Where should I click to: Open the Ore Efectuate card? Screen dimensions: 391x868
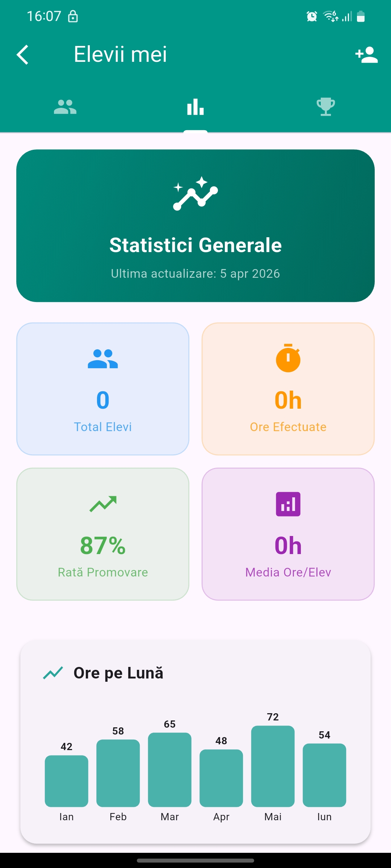288,389
